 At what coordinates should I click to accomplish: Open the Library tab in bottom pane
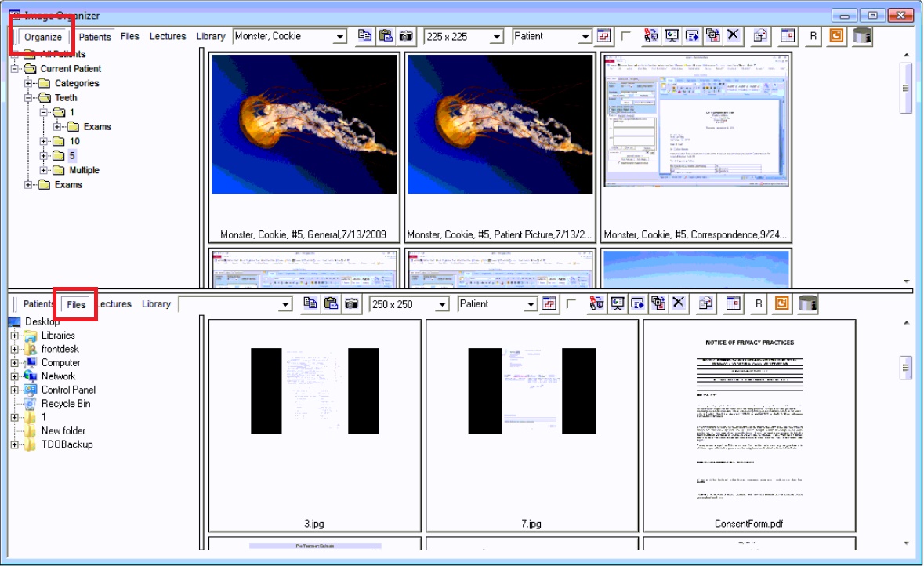[156, 304]
